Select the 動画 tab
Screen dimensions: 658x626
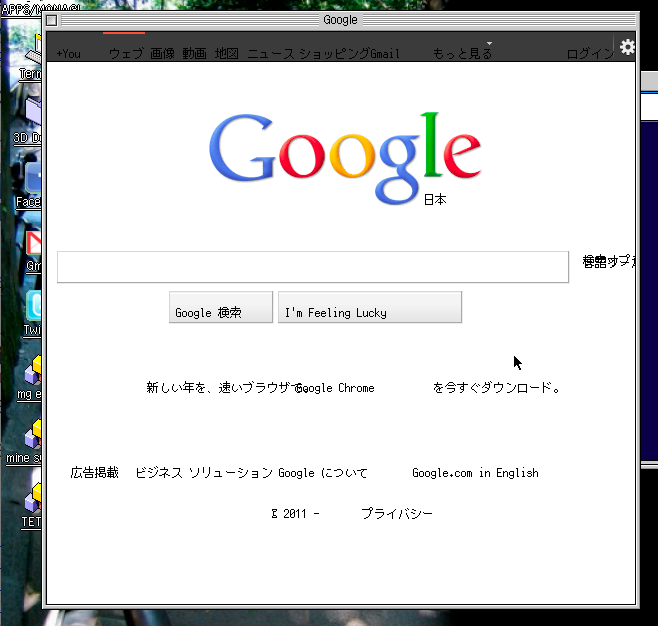pos(194,54)
